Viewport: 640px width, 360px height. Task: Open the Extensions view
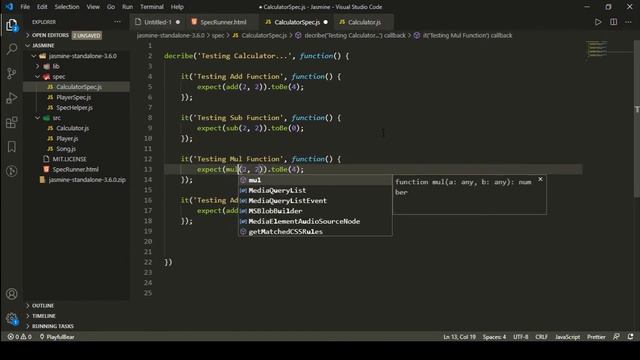[11, 122]
